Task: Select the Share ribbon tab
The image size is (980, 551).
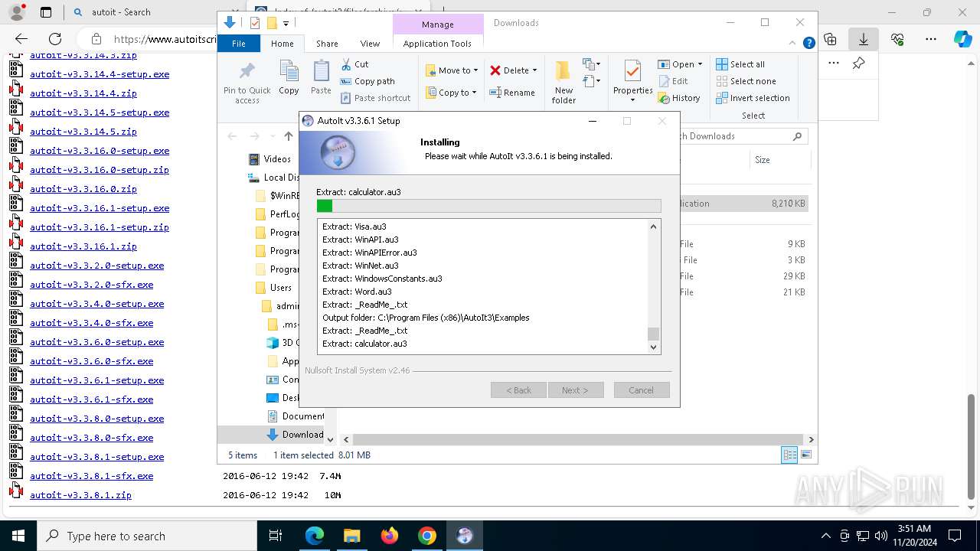Action: point(327,44)
